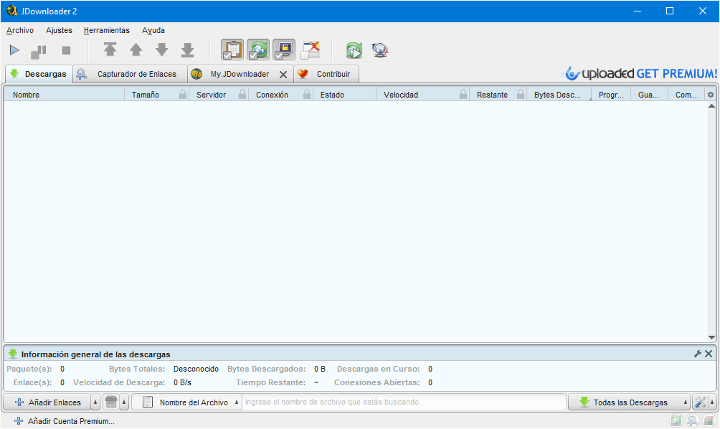Click the green arrow overview panel icon

(x=13, y=354)
